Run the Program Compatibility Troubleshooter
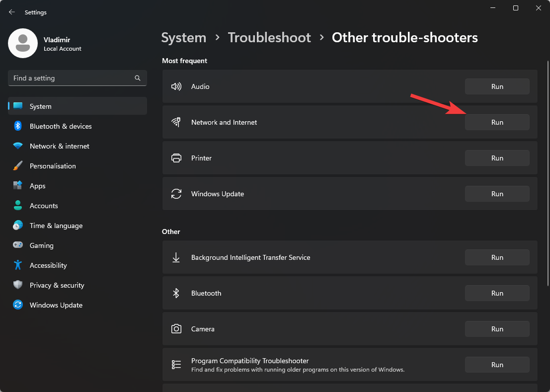Viewport: 550px width, 392px height. pyautogui.click(x=497, y=365)
